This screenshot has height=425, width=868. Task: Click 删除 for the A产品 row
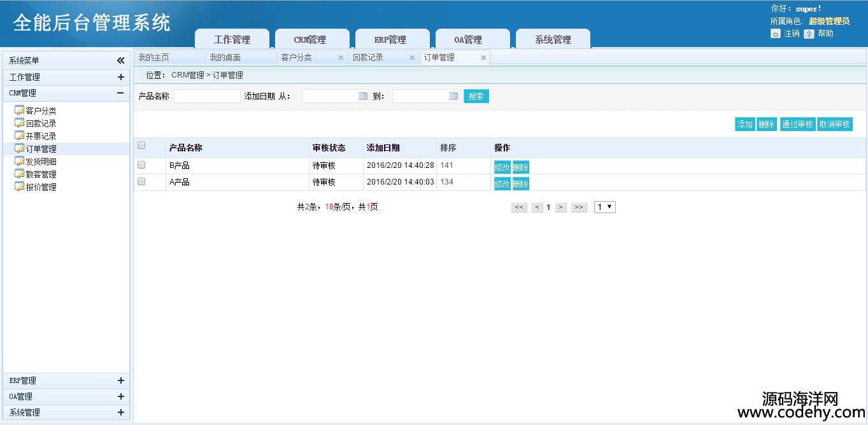[521, 184]
